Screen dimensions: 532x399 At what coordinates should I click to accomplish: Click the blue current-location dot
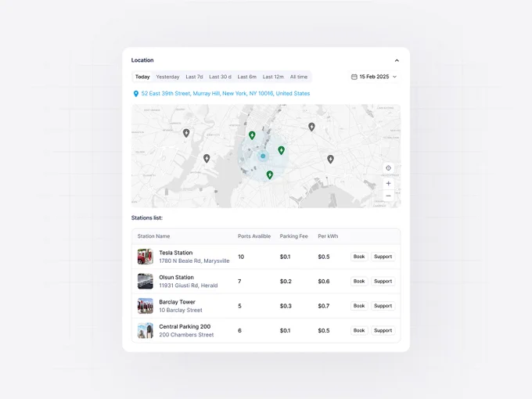[263, 156]
